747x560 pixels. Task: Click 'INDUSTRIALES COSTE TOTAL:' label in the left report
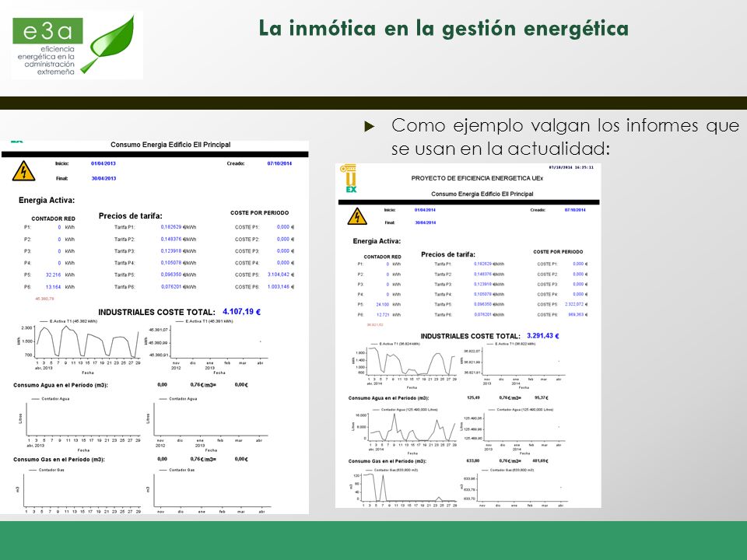[156, 313]
